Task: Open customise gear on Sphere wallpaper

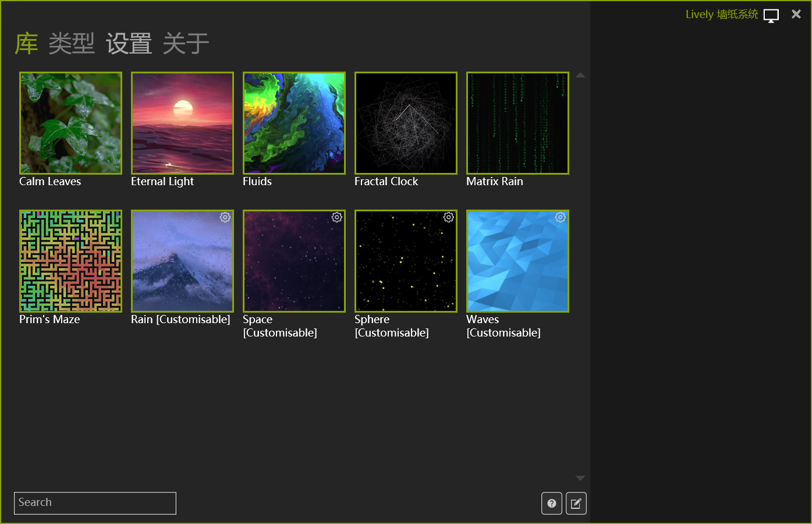Action: click(449, 217)
